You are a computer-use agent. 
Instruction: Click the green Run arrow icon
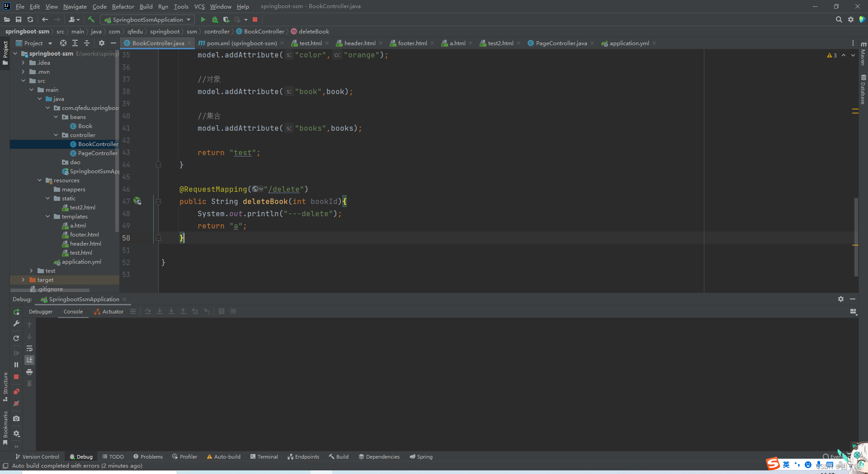[203, 19]
